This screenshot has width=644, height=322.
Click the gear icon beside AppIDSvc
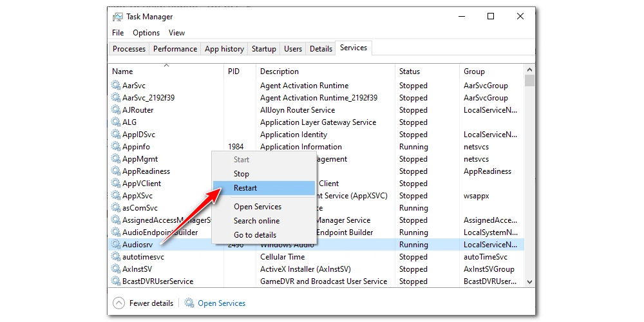click(x=116, y=135)
